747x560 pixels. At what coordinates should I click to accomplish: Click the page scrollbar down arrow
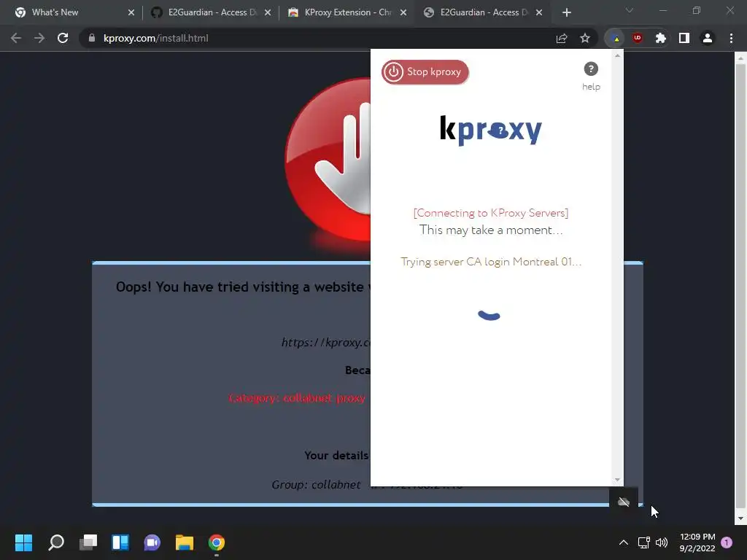click(740, 518)
